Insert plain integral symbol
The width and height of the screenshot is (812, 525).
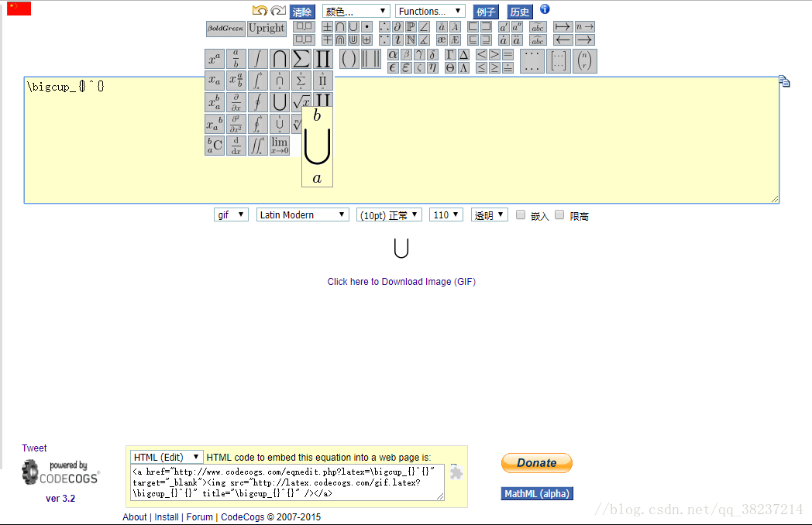tap(258, 60)
